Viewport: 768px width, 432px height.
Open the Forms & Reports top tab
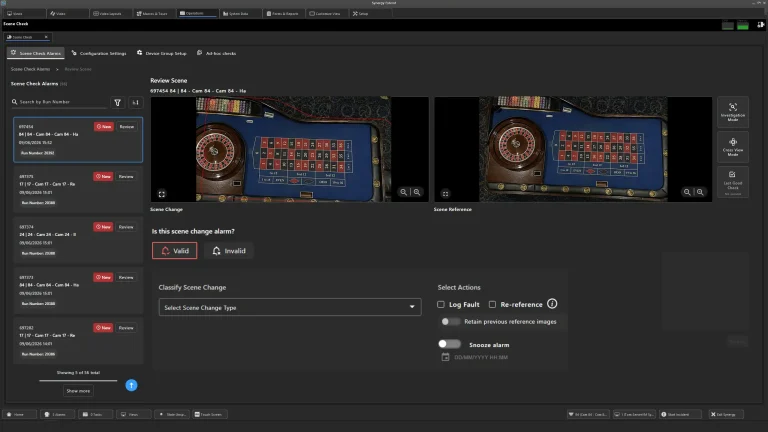click(x=283, y=14)
